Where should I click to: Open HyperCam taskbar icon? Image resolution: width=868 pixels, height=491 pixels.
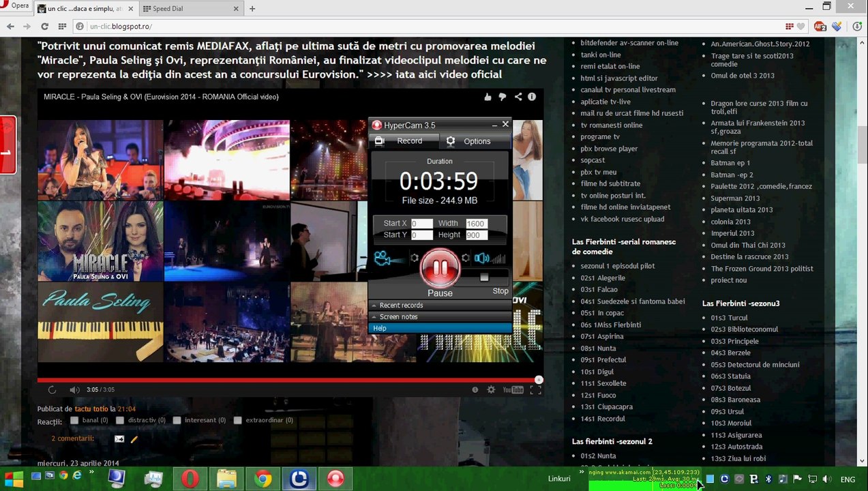[335, 479]
